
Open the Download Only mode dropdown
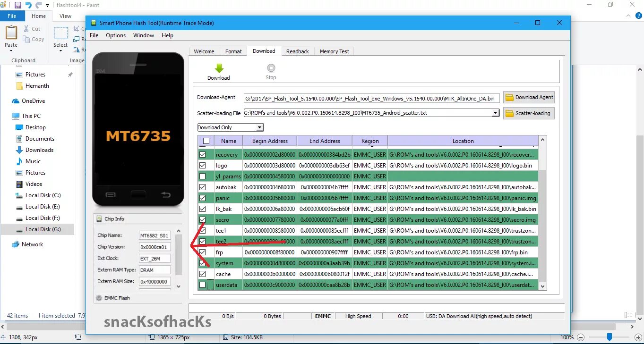(x=230, y=127)
